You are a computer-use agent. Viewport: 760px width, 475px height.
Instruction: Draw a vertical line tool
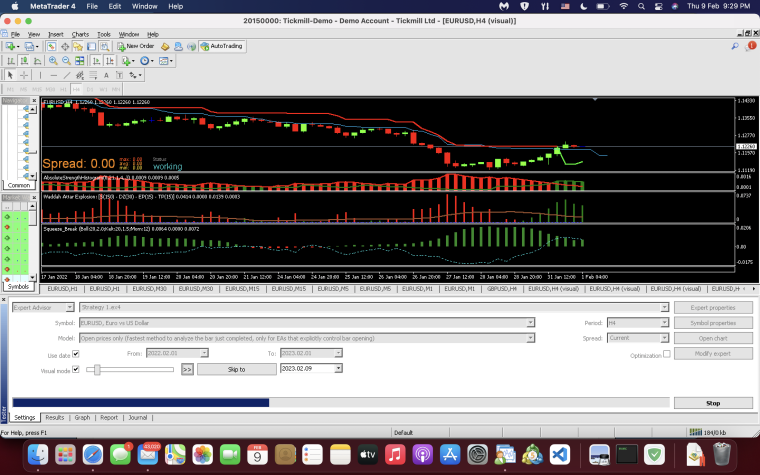click(x=40, y=75)
